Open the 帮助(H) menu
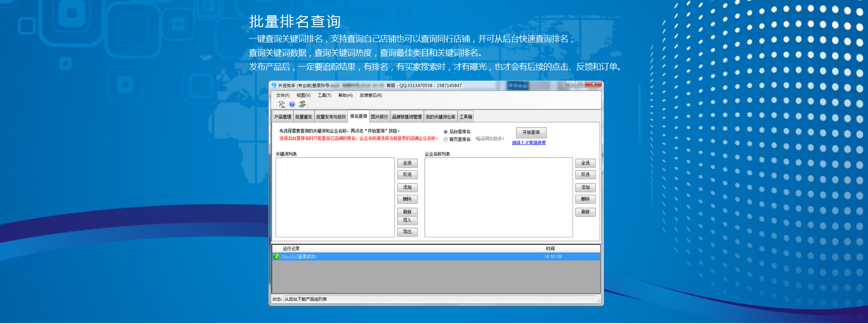The width and height of the screenshot is (868, 324). coord(345,95)
